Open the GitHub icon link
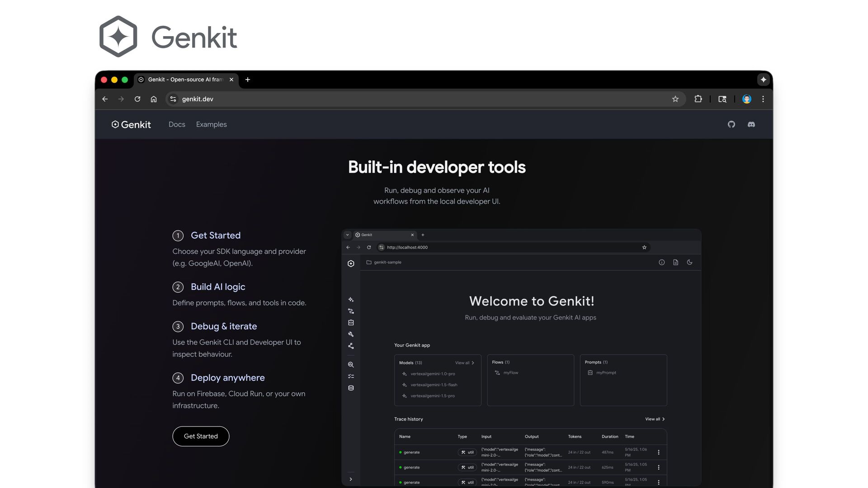 click(x=731, y=124)
